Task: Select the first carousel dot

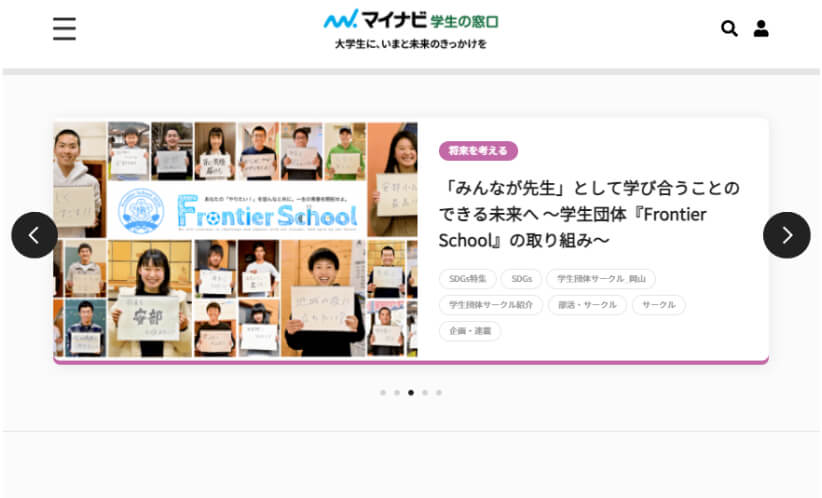Action: 383,392
